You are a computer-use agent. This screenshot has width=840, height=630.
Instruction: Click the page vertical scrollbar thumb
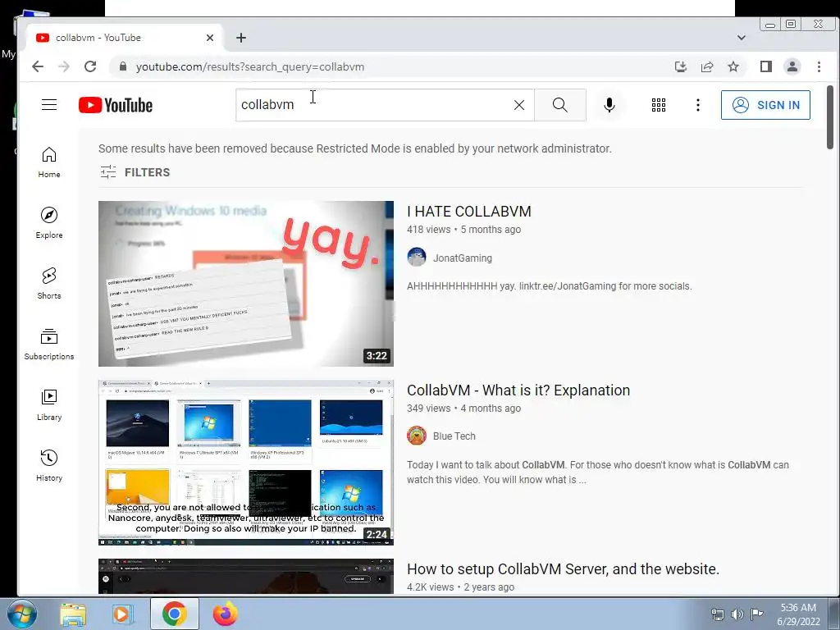(830, 116)
